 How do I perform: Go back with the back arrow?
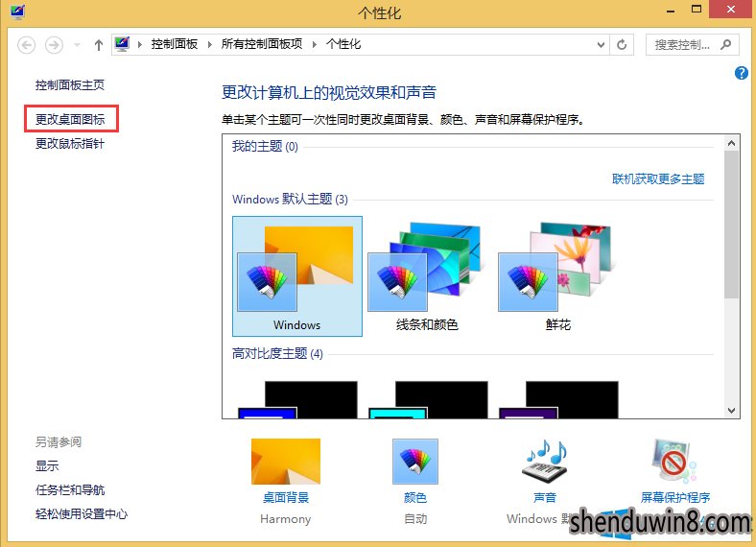[x=27, y=45]
